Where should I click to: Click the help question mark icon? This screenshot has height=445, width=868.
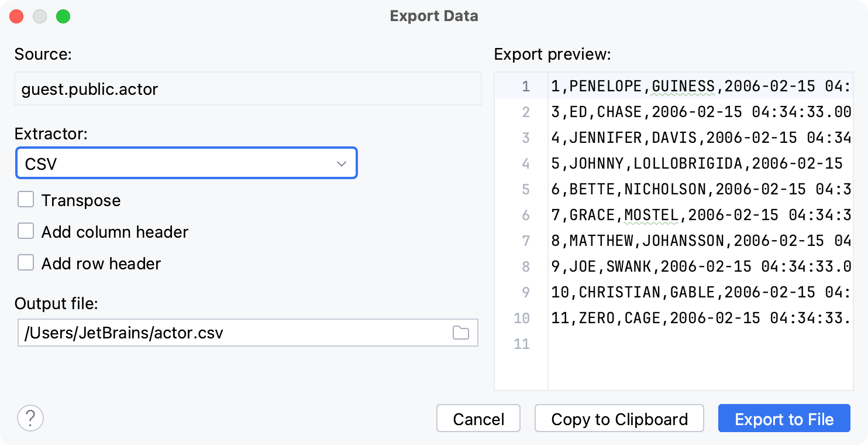tap(30, 418)
